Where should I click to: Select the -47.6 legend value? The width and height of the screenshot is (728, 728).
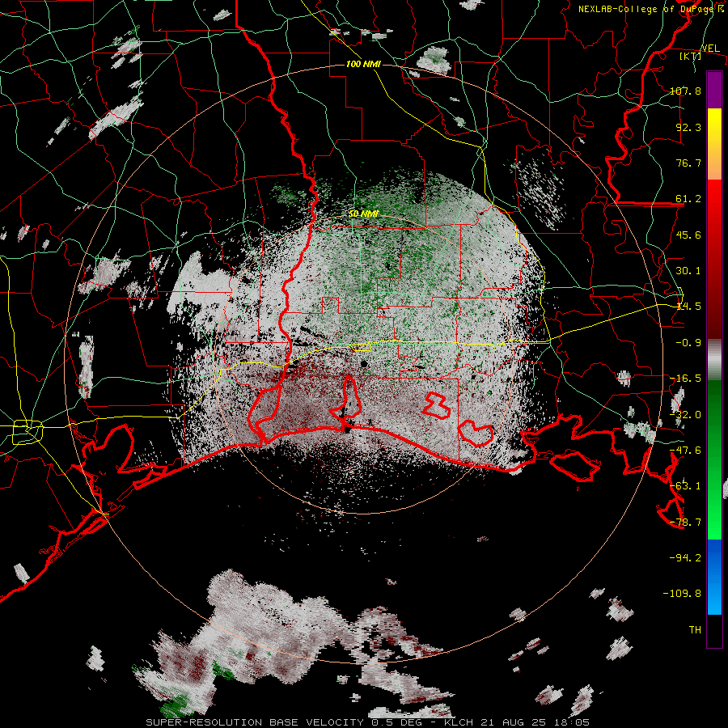[685, 451]
